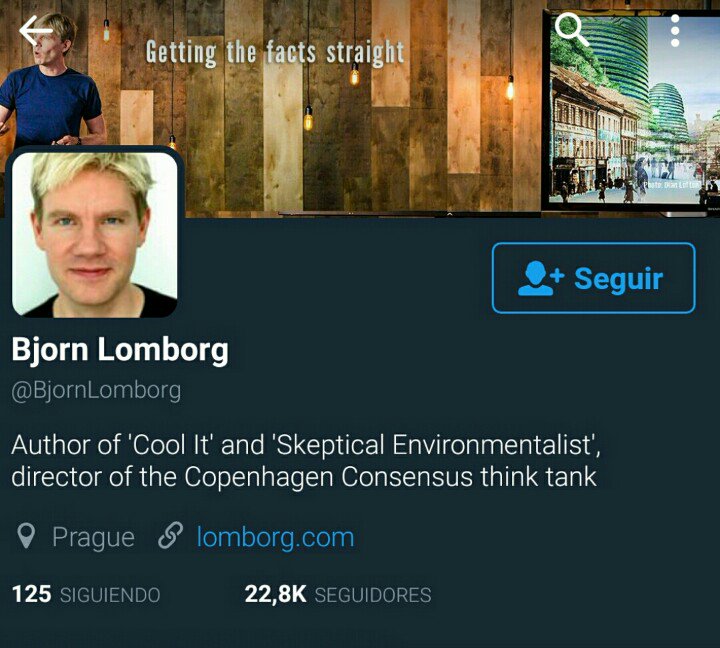Tap the location pin icon
The width and height of the screenshot is (720, 648).
[26, 536]
